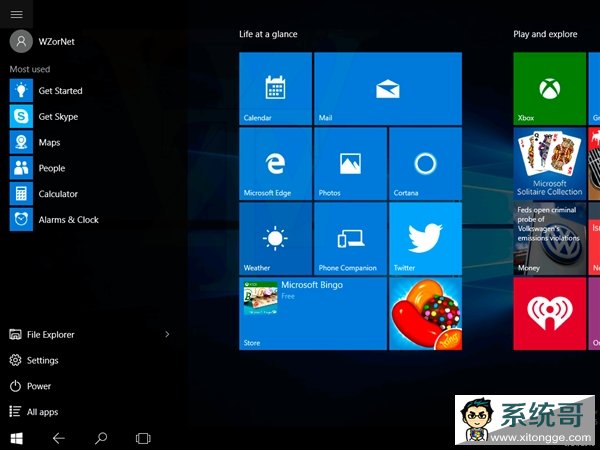Viewport: 600px width, 450px height.
Task: Expand File Explorer jump list arrow
Action: [167, 334]
